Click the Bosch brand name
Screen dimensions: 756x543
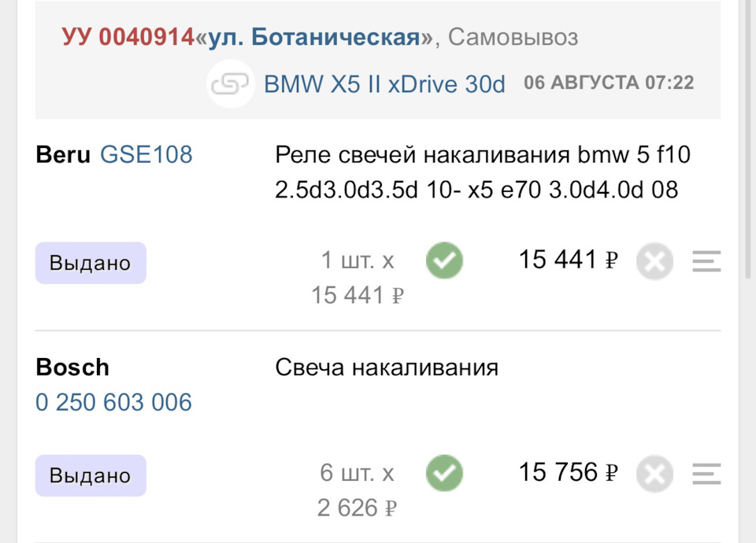pyautogui.click(x=72, y=368)
